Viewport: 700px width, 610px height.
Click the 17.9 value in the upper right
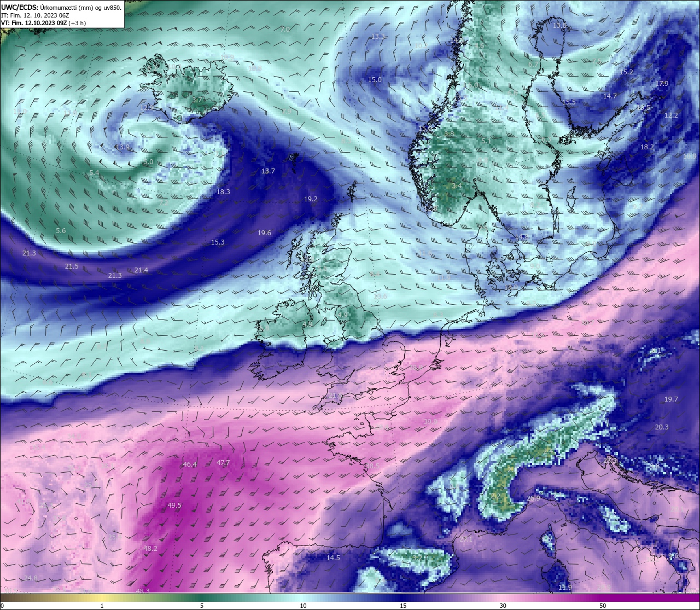663,84
